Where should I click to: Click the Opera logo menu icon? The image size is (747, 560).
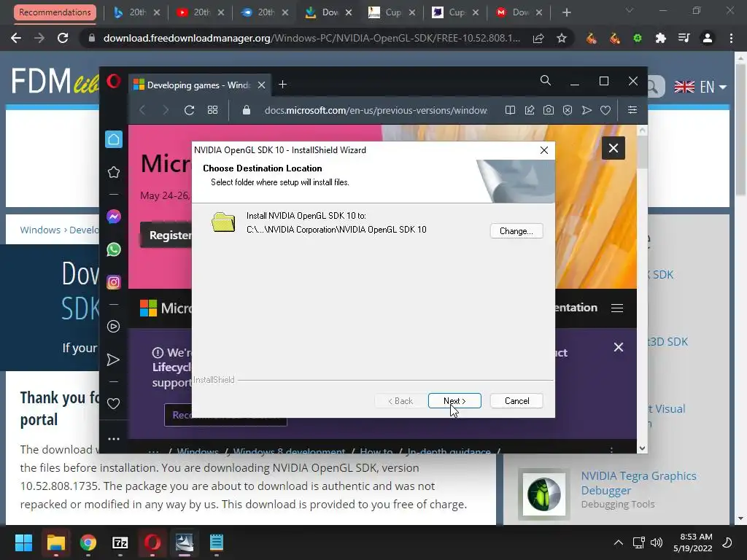113,82
